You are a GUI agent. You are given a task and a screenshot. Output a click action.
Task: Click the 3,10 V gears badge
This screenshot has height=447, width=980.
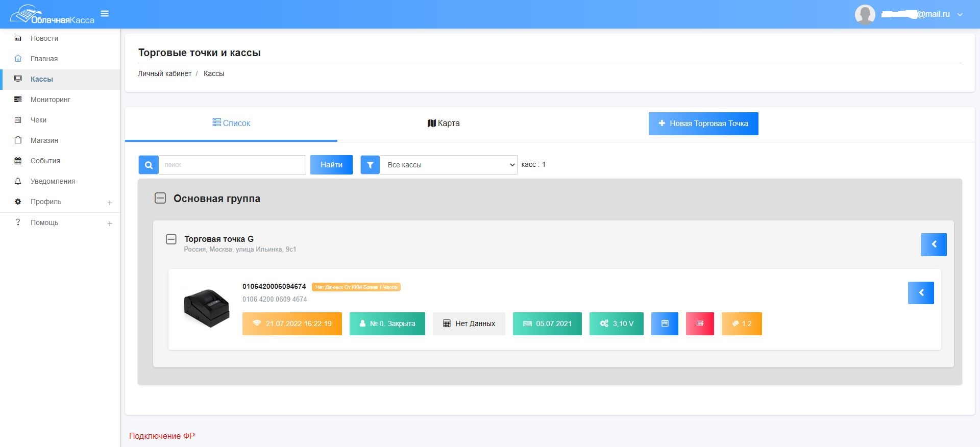coord(616,324)
